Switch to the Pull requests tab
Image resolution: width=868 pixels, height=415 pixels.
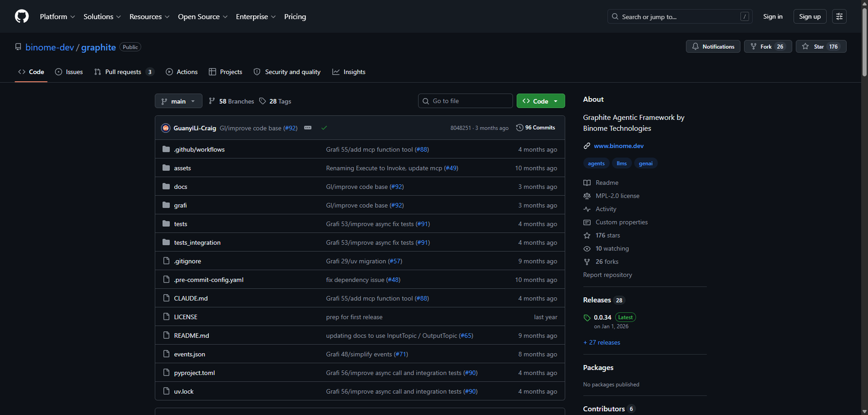tap(123, 72)
